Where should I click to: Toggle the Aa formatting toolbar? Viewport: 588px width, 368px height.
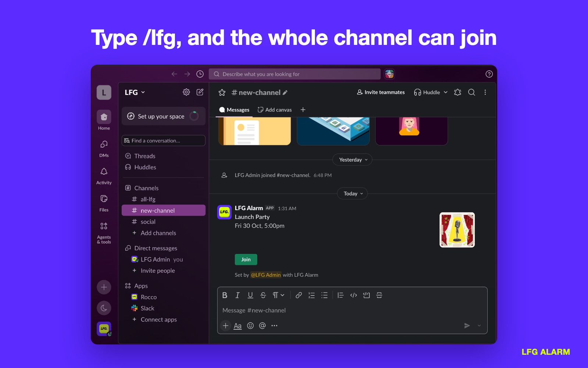click(x=238, y=326)
